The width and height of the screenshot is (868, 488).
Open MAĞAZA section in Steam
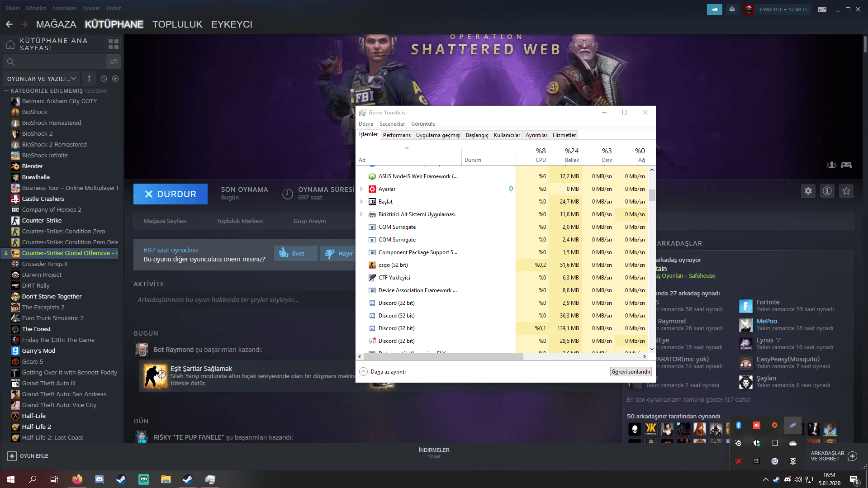[x=56, y=24]
